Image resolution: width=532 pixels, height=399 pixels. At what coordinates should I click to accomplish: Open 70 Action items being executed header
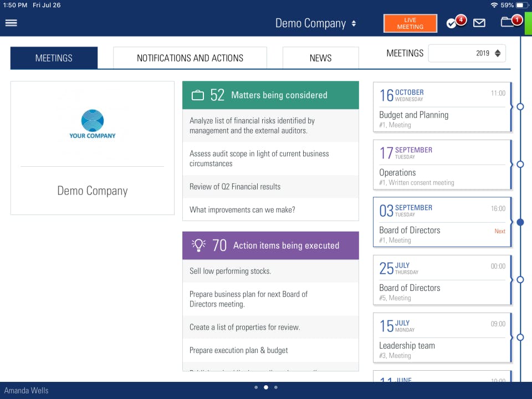click(x=270, y=245)
